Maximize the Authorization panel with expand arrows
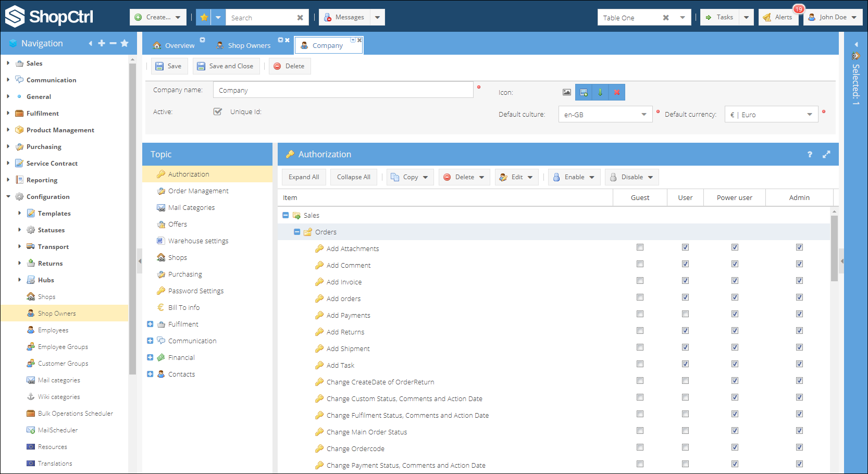The image size is (868, 474). click(826, 155)
